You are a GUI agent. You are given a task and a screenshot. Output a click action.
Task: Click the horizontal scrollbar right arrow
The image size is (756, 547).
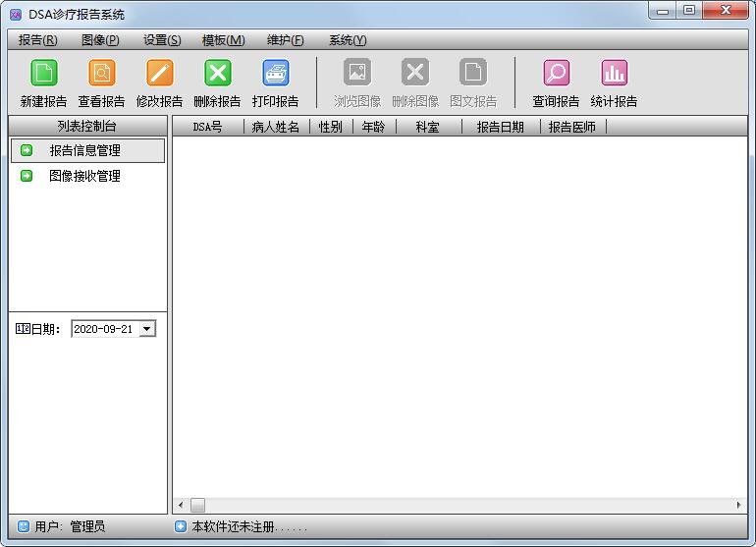tap(739, 505)
